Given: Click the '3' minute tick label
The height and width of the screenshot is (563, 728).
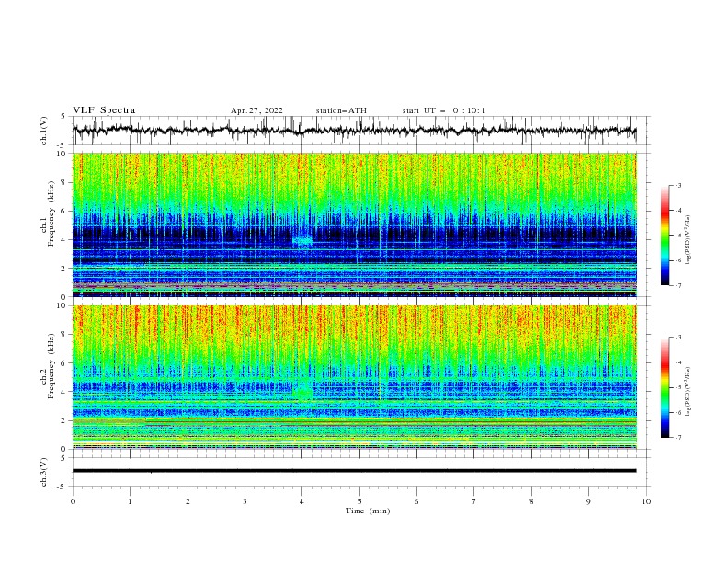Looking at the screenshot, I should coord(245,501).
